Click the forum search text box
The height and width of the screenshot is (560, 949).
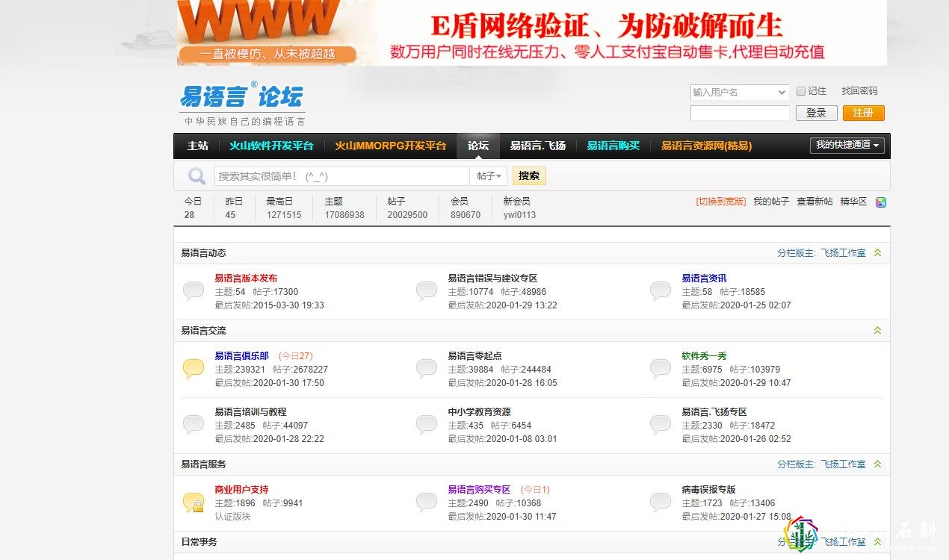(x=342, y=176)
